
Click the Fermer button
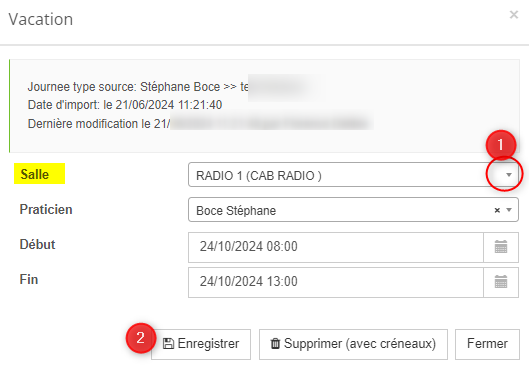click(487, 344)
